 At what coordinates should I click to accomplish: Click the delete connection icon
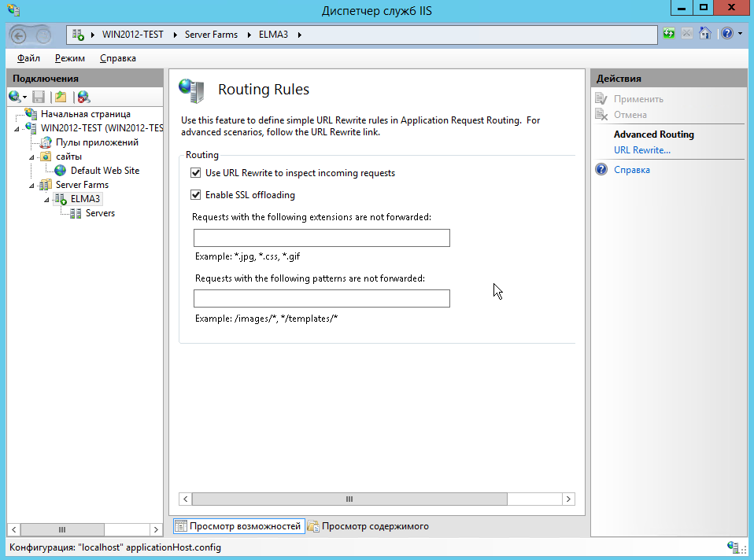click(x=83, y=97)
